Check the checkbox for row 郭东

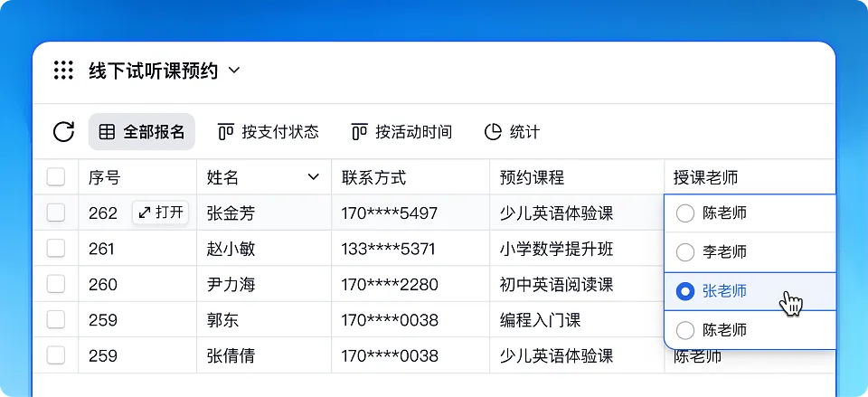(x=56, y=319)
